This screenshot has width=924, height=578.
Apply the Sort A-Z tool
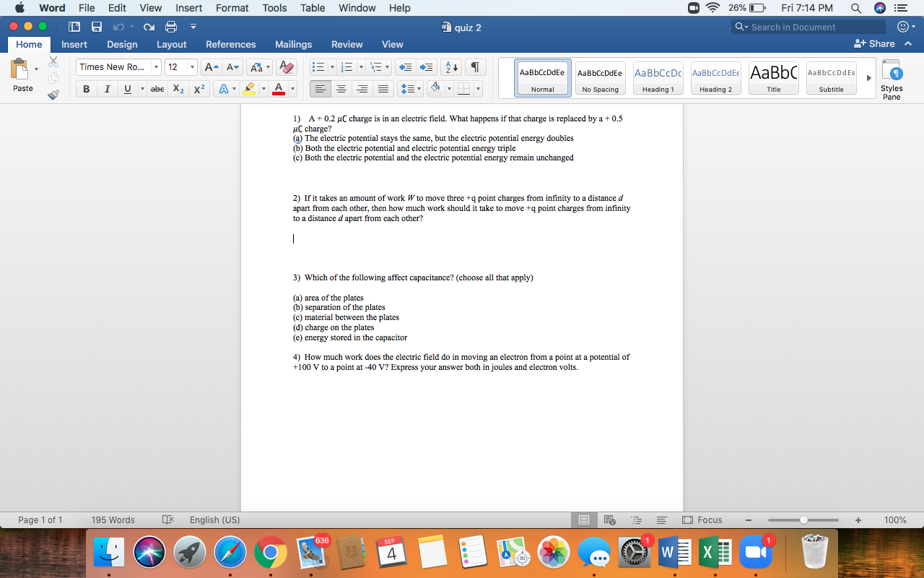tap(449, 66)
